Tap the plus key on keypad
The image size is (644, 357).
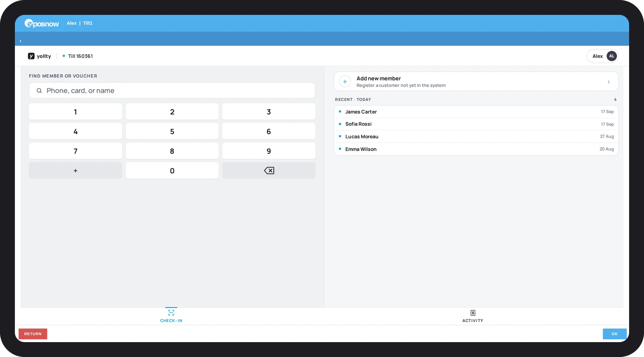[75, 171]
